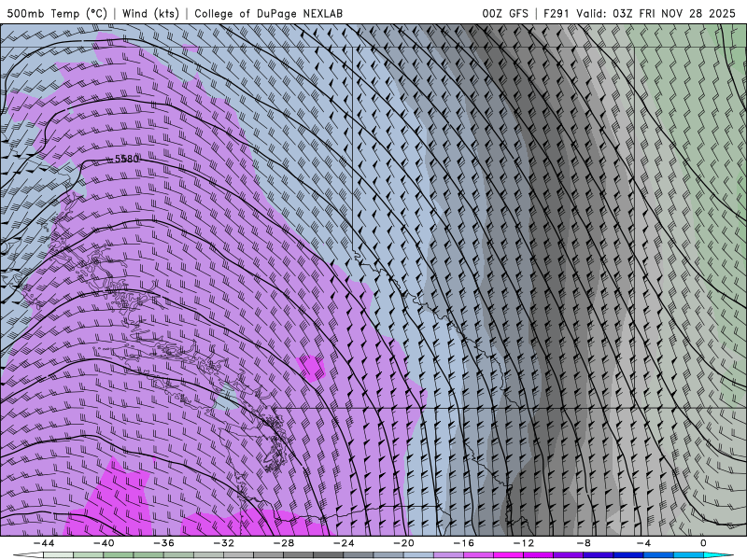Screen dimensions: 747x560
Task: Click the 'College of DuPage NEXLAB' credit text
Action: click(x=268, y=14)
